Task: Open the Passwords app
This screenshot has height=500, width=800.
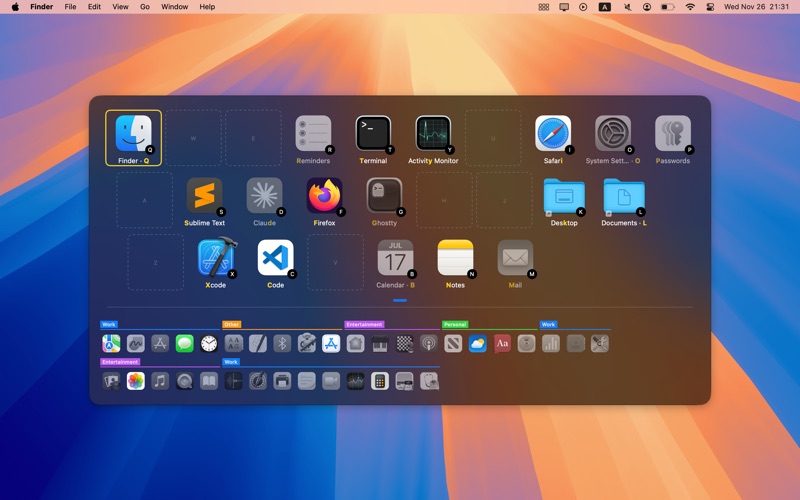Action: click(672, 138)
